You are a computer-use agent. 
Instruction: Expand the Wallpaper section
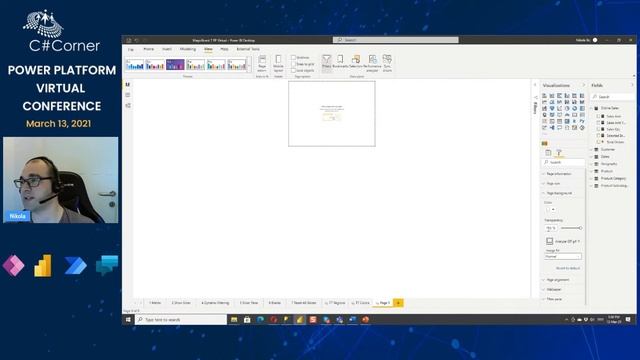click(562, 289)
